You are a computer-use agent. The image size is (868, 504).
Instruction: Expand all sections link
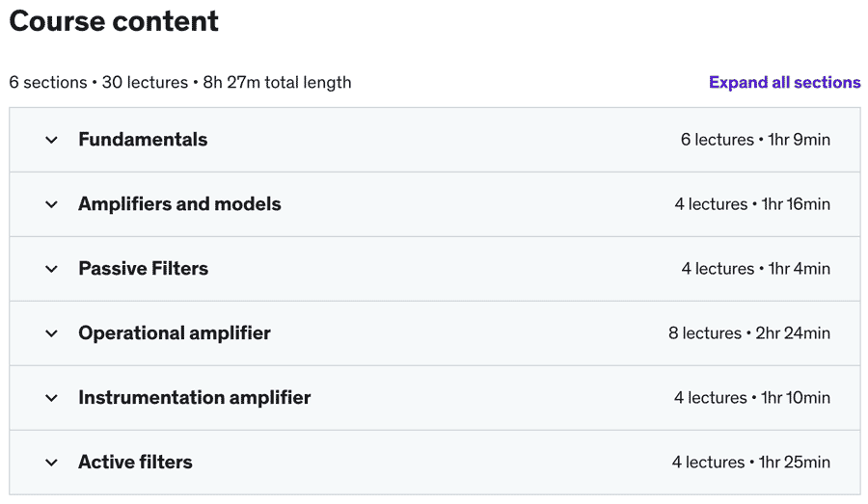784,82
